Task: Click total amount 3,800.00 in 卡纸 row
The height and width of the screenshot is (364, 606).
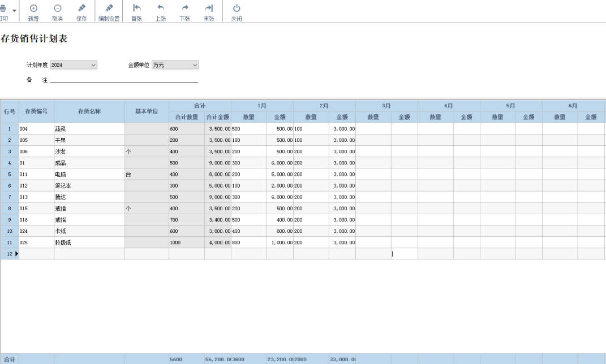Action: (x=218, y=231)
